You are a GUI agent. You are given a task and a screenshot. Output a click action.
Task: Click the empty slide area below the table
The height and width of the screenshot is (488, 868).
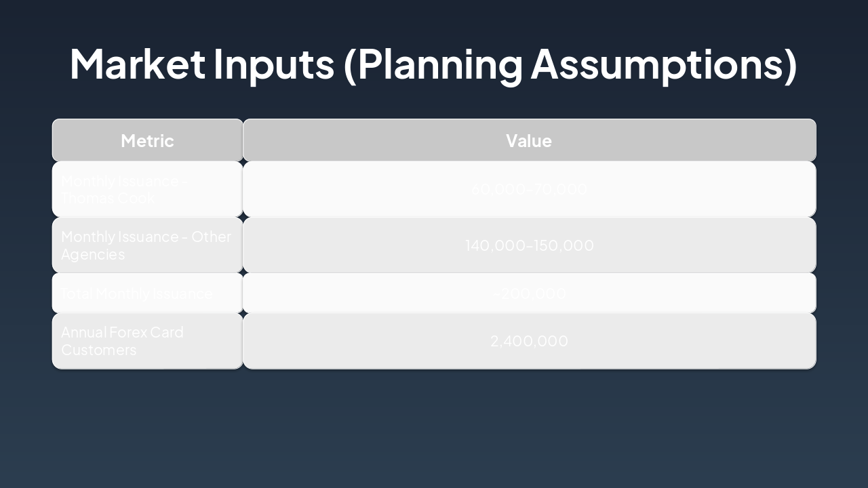[434, 427]
